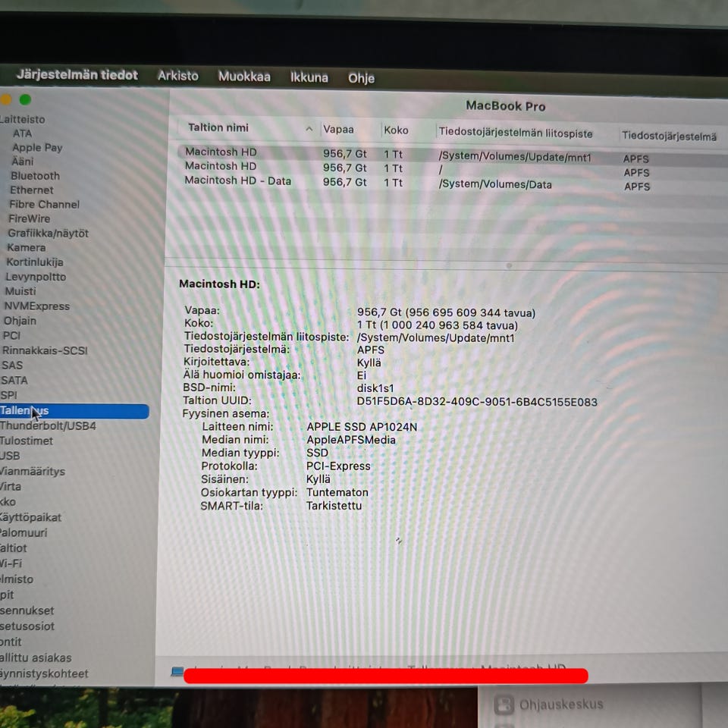728x728 pixels.
Task: Select USB in the sidebar
Action: pyautogui.click(x=10, y=456)
